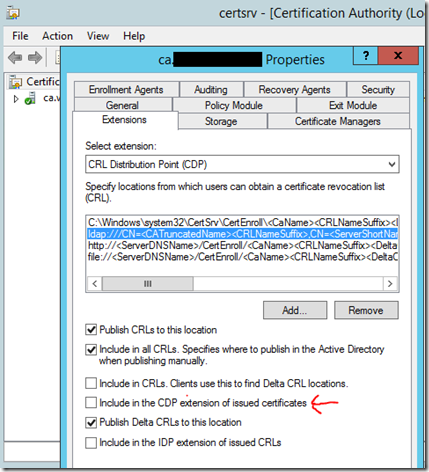Switch to the Storage tab

click(x=221, y=121)
